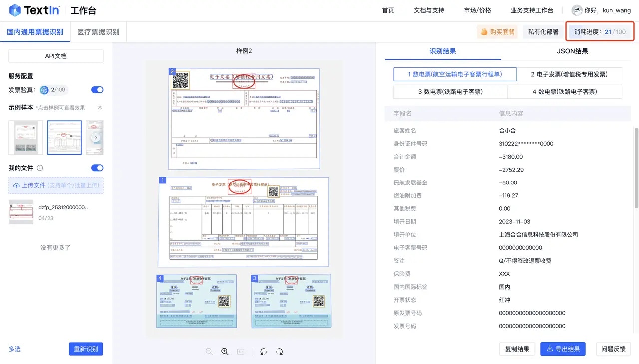639x364 pixels.
Task: Click the 保险费 value XXX
Action: click(x=504, y=274)
